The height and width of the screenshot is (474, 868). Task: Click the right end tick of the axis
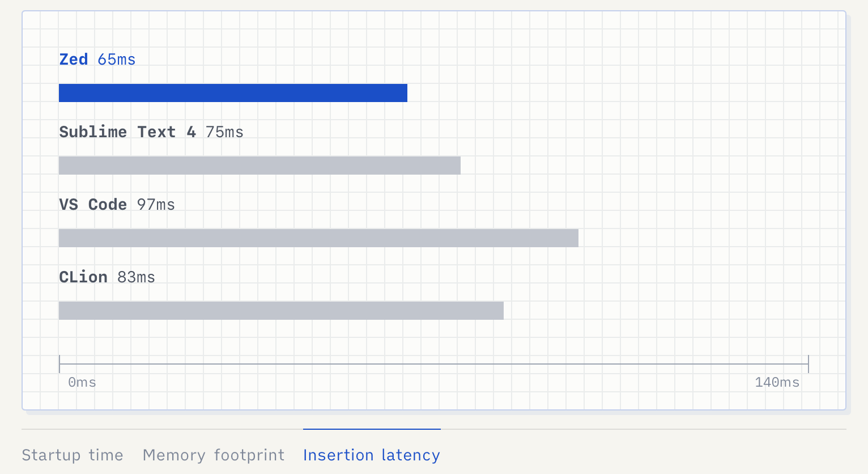click(x=809, y=364)
